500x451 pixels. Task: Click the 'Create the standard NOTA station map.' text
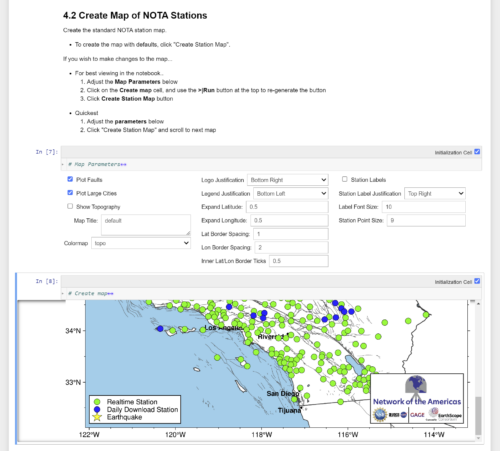pyautogui.click(x=115, y=30)
